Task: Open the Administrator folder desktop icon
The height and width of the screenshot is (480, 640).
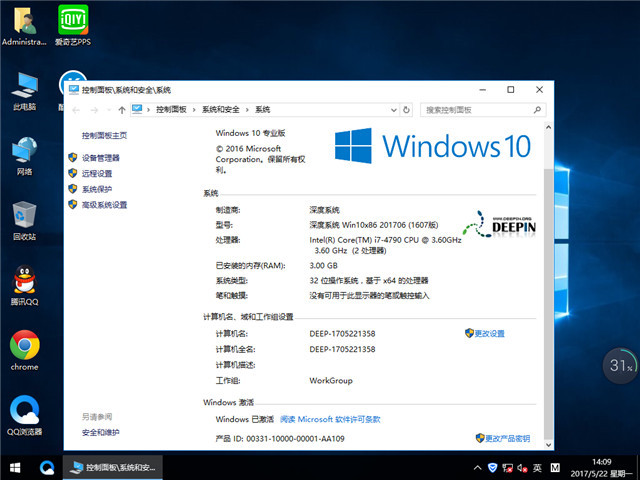Action: (24, 26)
